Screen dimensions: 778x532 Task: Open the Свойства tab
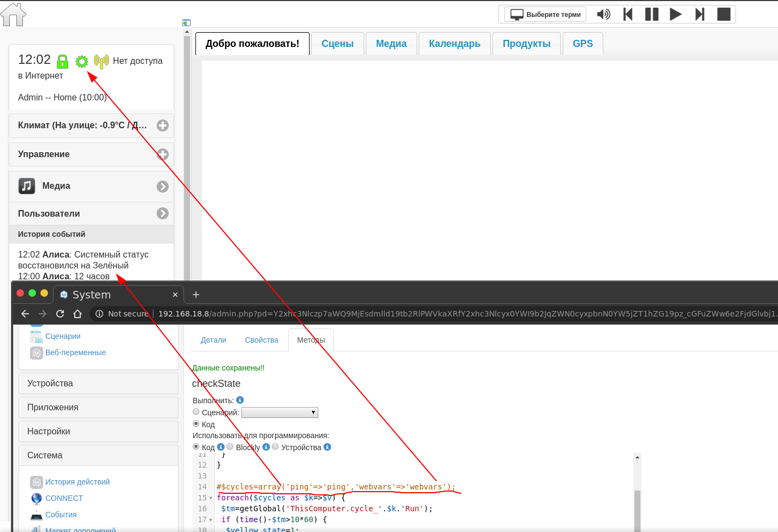(262, 340)
